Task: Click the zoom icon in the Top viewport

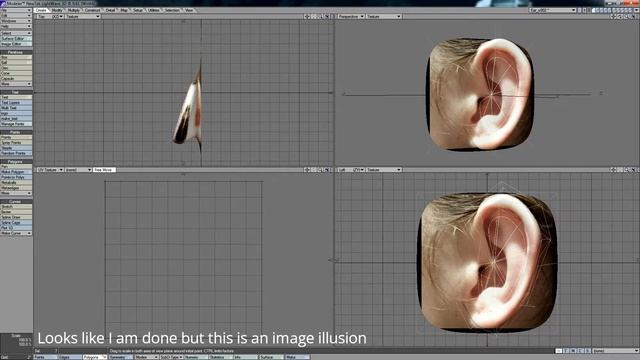Action: 320,17
